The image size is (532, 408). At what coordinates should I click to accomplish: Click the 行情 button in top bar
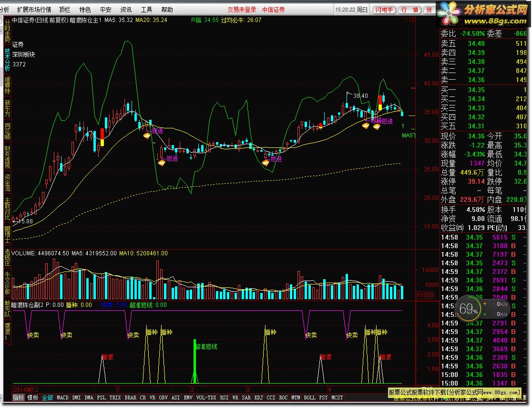pos(409,10)
